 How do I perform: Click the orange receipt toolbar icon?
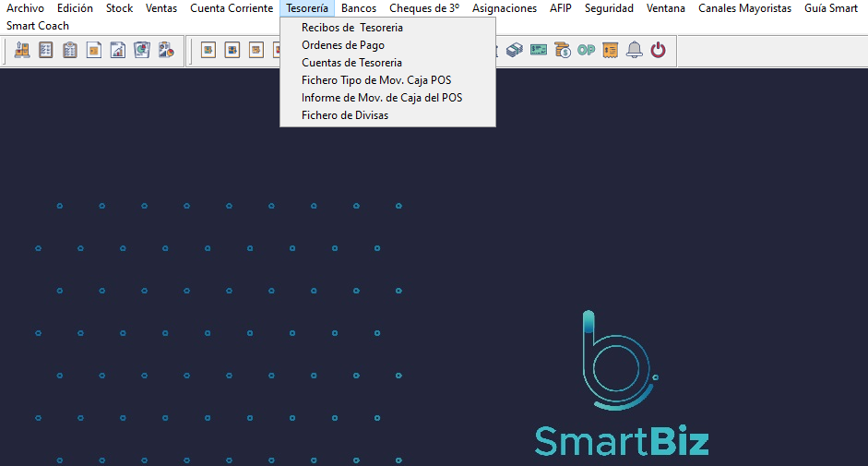(610, 51)
